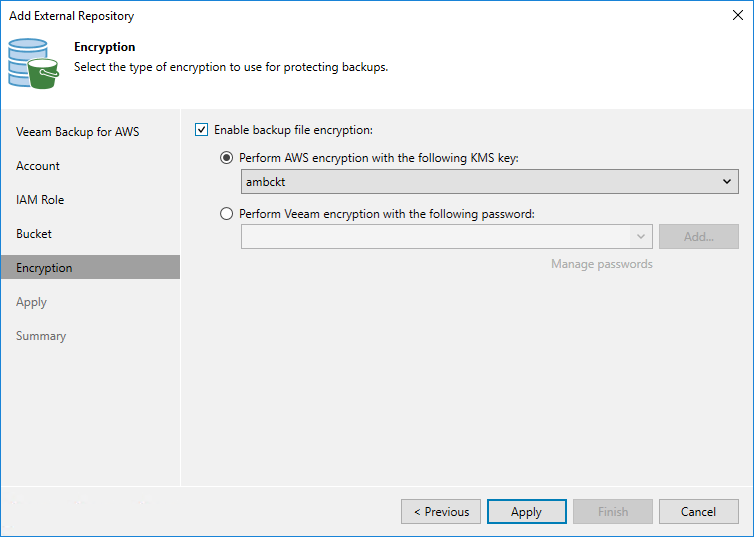754x537 pixels.
Task: Navigate to the Bucket step
Action: coord(34,234)
